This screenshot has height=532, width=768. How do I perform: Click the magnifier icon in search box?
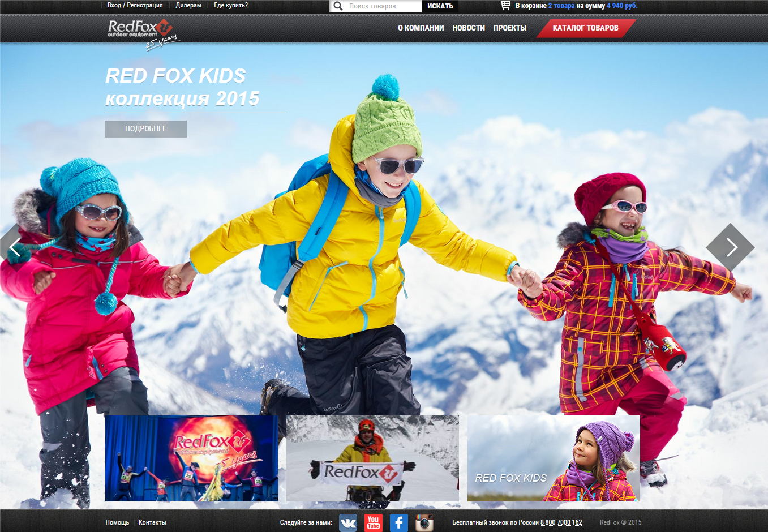tap(338, 6)
